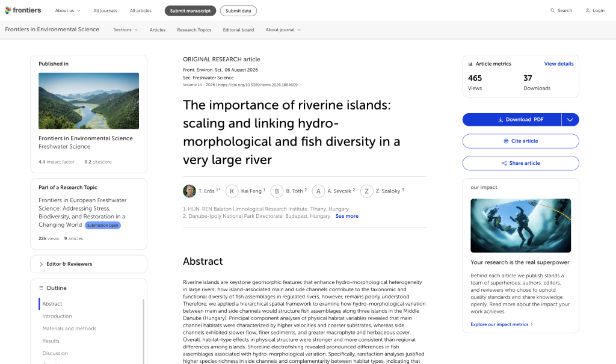The height and width of the screenshot is (364, 616).
Task: Jump to Abstract in the outline
Action: 52,304
